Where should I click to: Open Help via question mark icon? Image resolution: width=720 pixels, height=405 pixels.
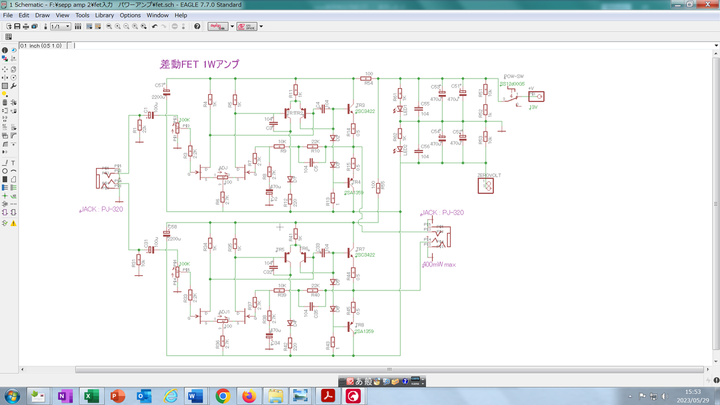pyautogui.click(x=197, y=26)
